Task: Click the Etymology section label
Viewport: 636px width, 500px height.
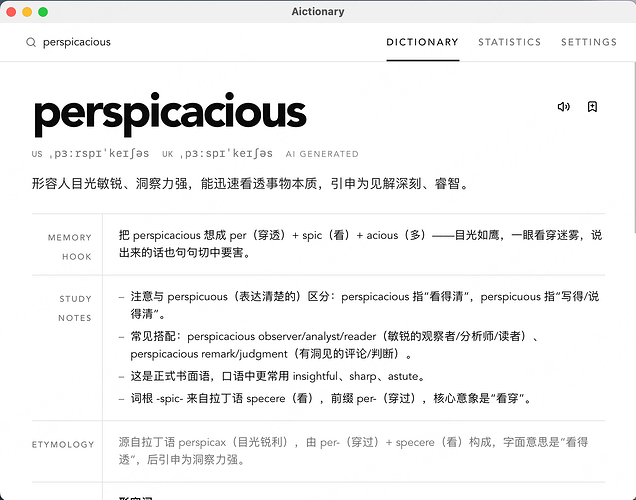Action: click(x=63, y=444)
